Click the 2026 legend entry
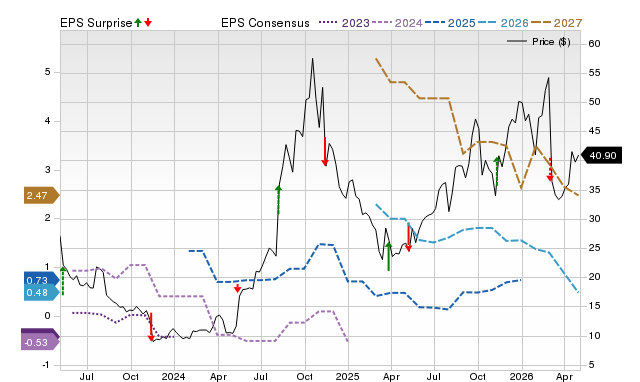This screenshot has height=382, width=640. pos(503,23)
